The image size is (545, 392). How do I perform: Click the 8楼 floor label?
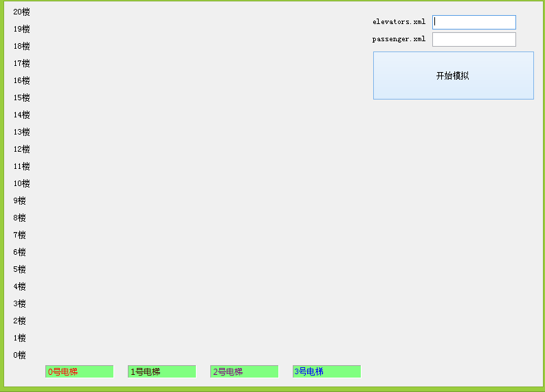click(x=19, y=218)
